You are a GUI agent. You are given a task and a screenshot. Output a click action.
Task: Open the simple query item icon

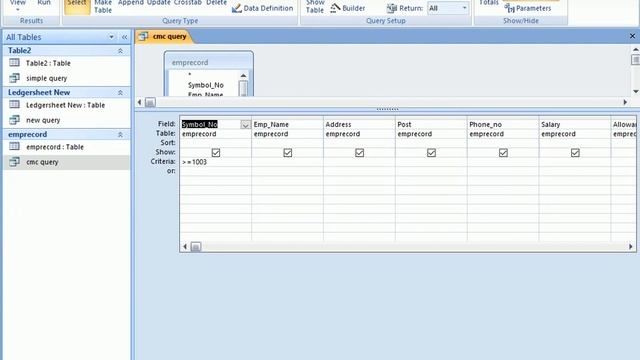[x=14, y=78]
